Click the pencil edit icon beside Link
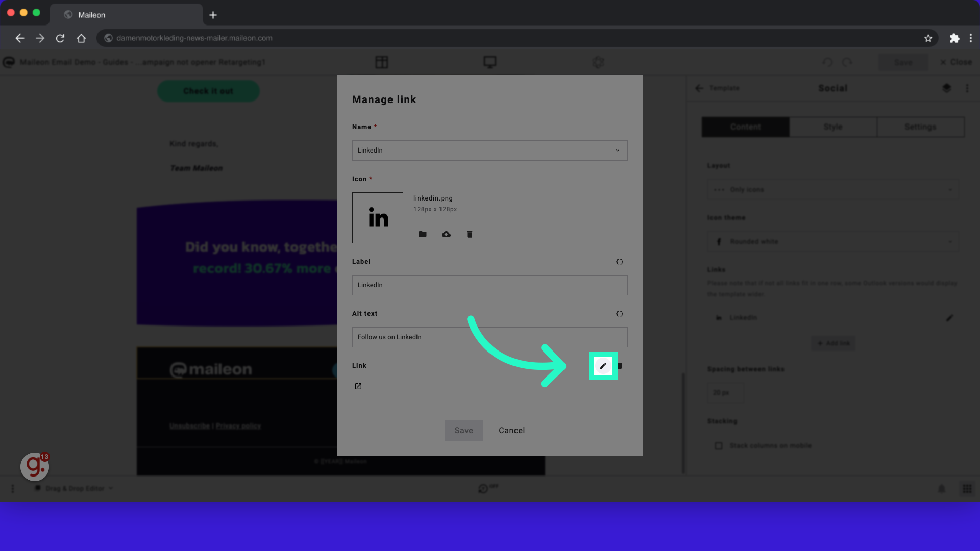980x551 pixels. click(603, 366)
